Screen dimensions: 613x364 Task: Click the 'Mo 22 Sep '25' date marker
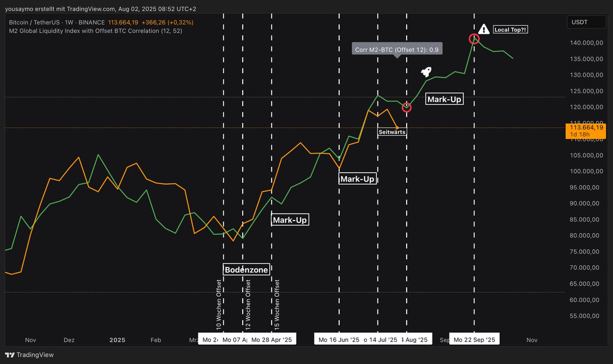(x=474, y=339)
